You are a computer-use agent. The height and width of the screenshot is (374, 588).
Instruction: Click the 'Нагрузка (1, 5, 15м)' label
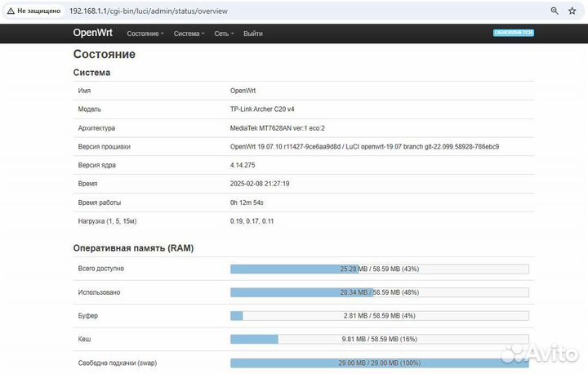point(107,221)
